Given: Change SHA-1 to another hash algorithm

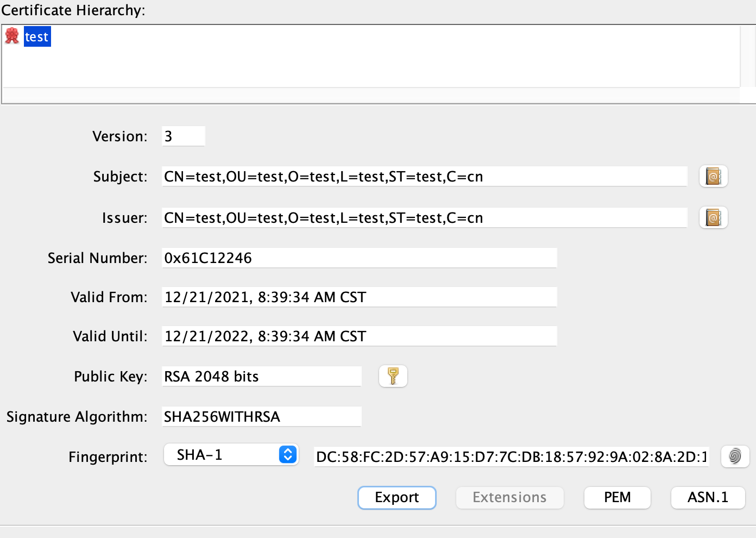Looking at the screenshot, I should [x=231, y=454].
